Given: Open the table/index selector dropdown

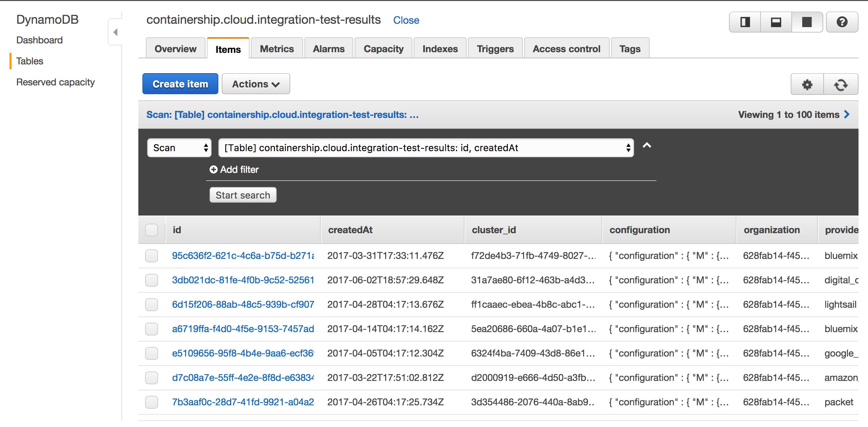Looking at the screenshot, I should click(426, 148).
